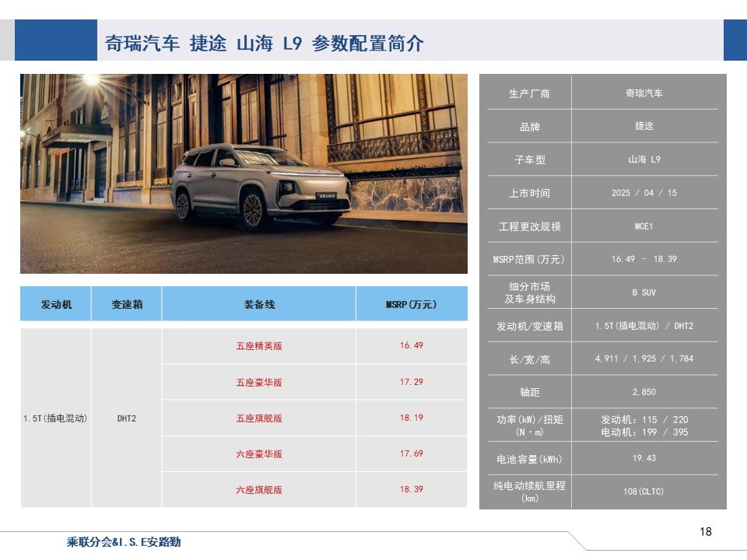This screenshot has width=747, height=560.
Task: Click the "变速箱" column header
Action: coord(127,304)
